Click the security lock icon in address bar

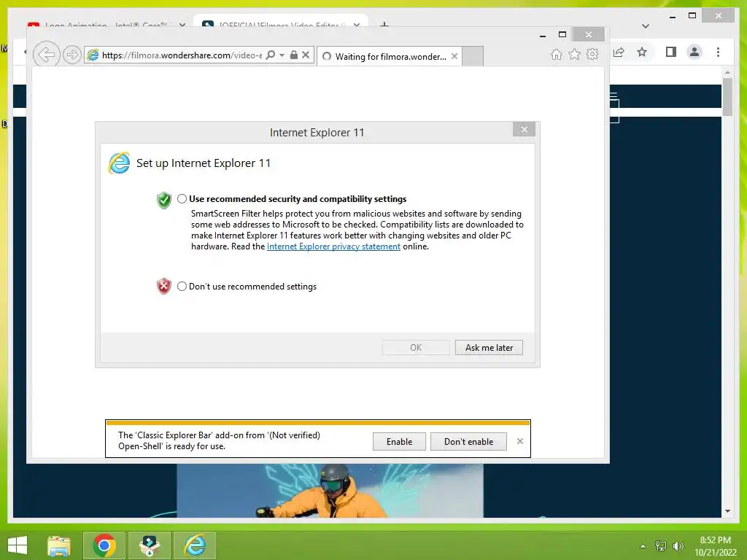[294, 55]
